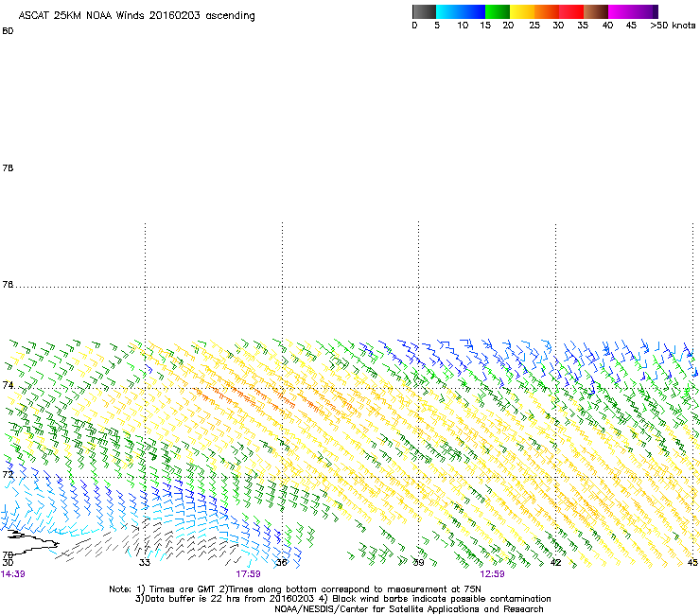Click the purple pass time '12:59'
The height and width of the screenshot is (615, 700).
click(493, 574)
